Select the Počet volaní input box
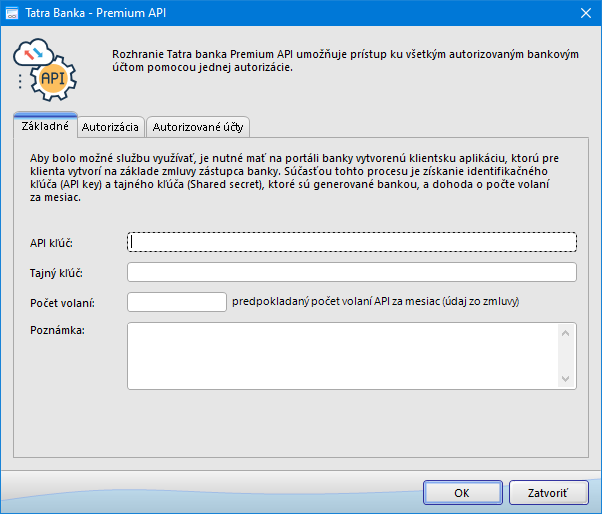The image size is (602, 514). click(x=177, y=302)
